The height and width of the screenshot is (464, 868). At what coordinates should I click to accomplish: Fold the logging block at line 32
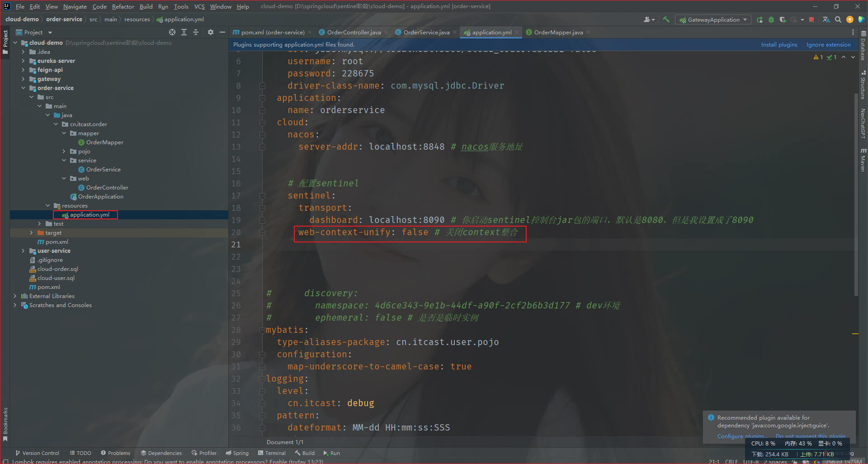pyautogui.click(x=262, y=379)
